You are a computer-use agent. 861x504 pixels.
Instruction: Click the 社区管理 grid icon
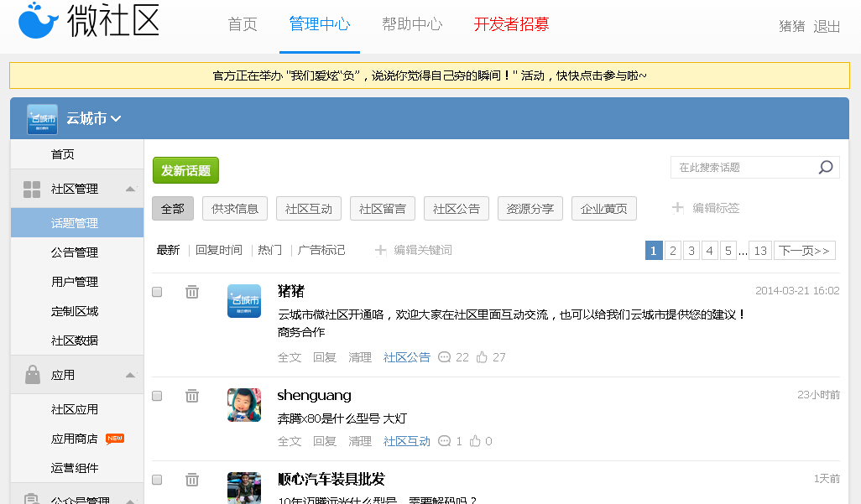pos(32,190)
